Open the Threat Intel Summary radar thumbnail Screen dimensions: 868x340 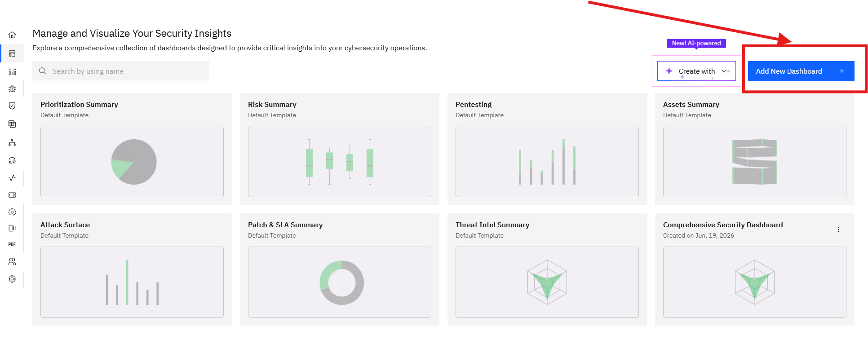click(547, 282)
